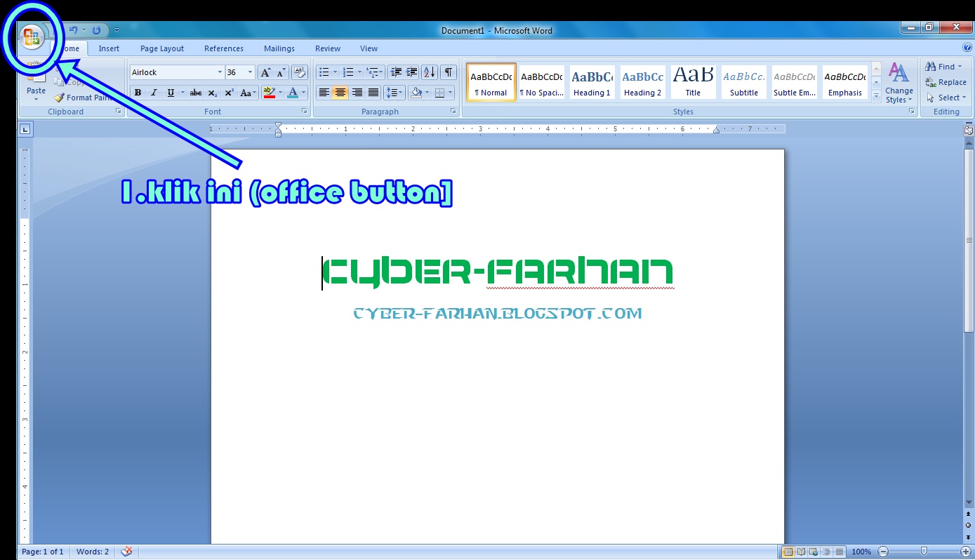Click the Shrink Font icon
The width and height of the screenshot is (975, 560).
pos(281,72)
